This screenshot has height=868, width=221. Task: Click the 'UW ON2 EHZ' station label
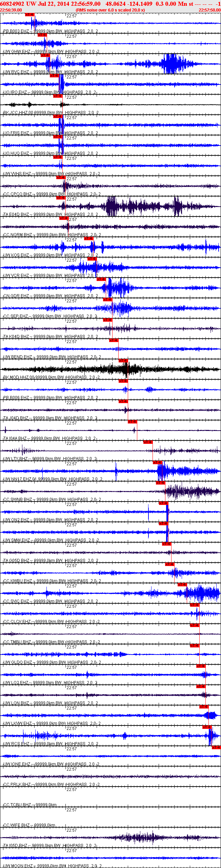(x=16, y=520)
